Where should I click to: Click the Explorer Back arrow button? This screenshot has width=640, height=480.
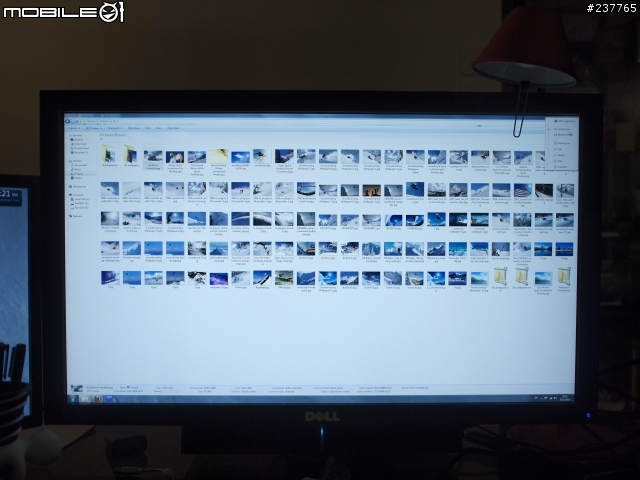[68, 121]
